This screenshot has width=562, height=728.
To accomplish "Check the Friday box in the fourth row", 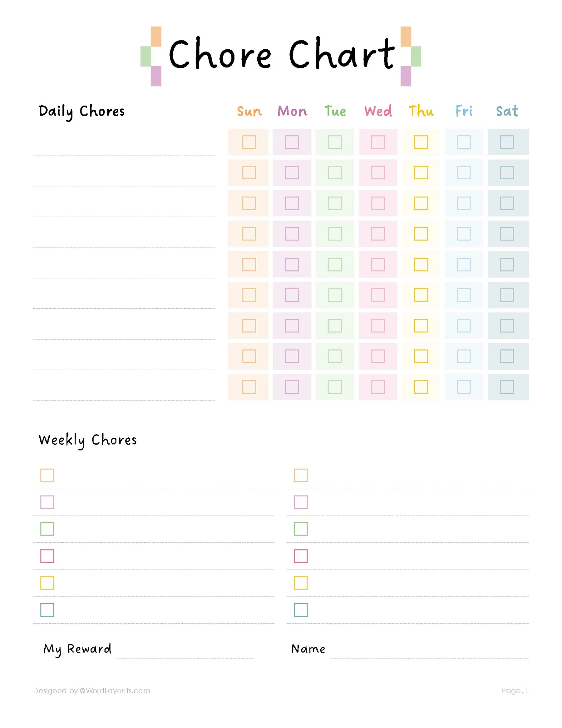I will 463,234.
